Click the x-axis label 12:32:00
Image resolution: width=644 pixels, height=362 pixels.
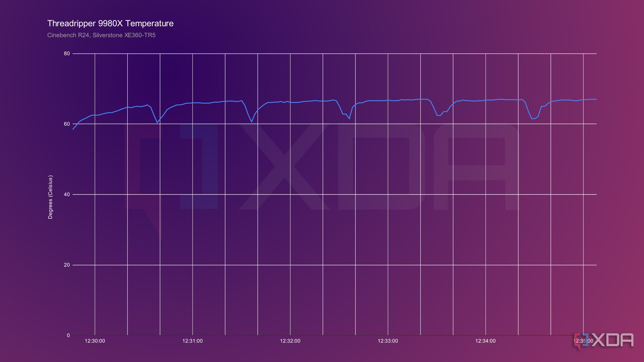tap(290, 341)
